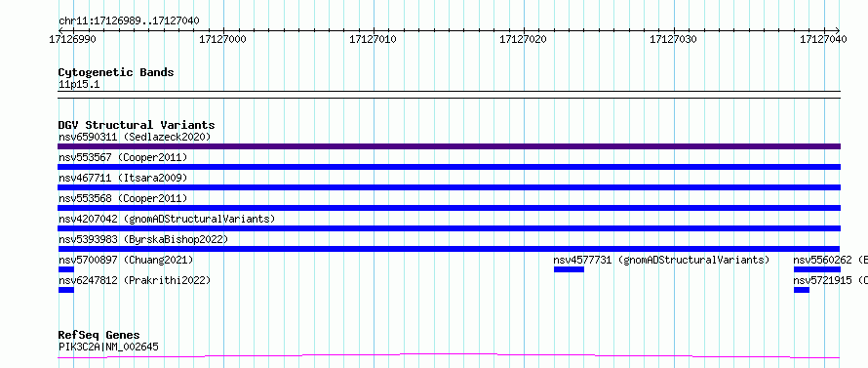Open the PIK3C2A|NM_002645 gene label
Screen dimensions: 868x368
coord(108,347)
